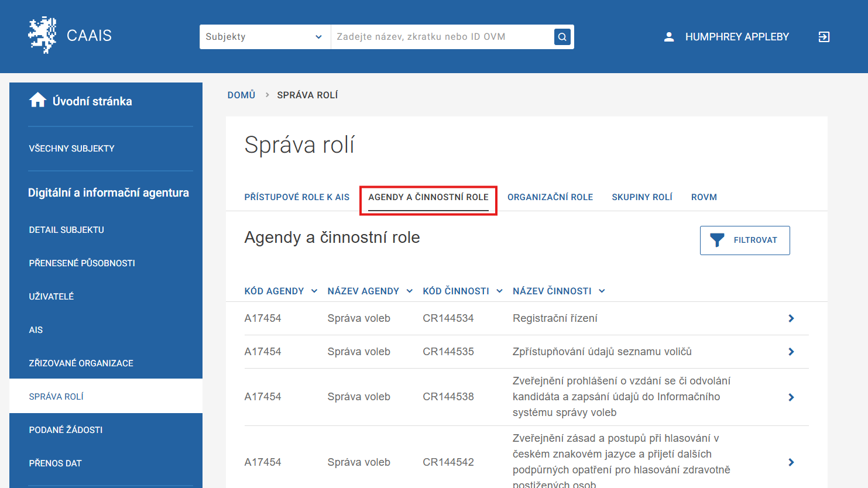Switch to Organizační role tab
Screen dimensions: 868x488
tap(550, 197)
